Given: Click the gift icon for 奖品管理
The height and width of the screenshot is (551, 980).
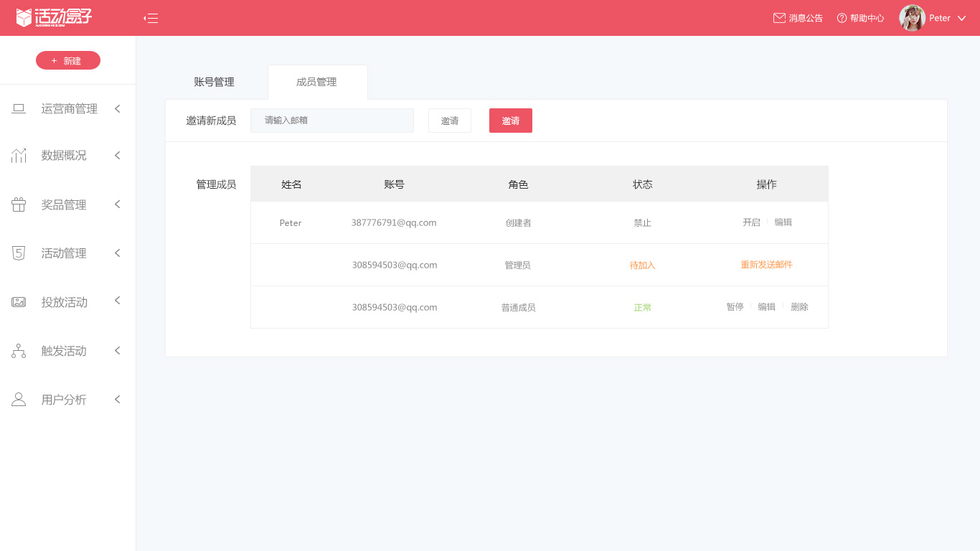Looking at the screenshot, I should (19, 204).
